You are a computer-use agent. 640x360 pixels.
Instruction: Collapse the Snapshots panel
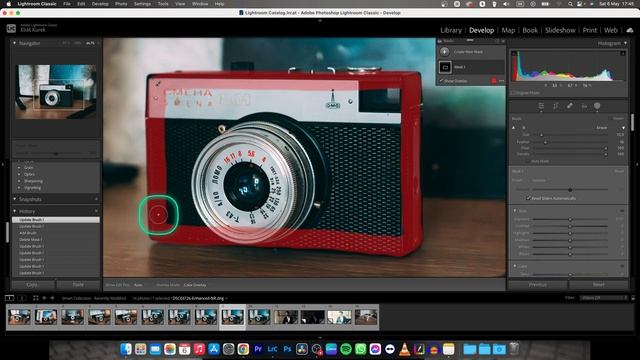point(14,199)
